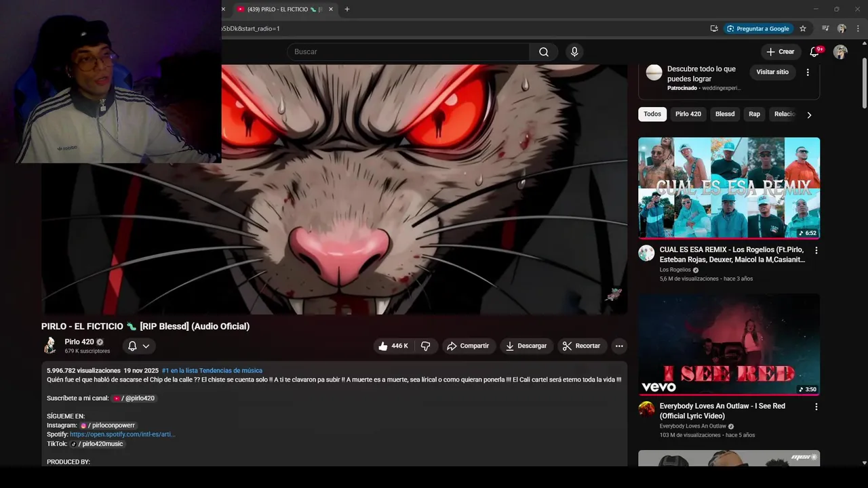Click the main video player area

coord(334,189)
